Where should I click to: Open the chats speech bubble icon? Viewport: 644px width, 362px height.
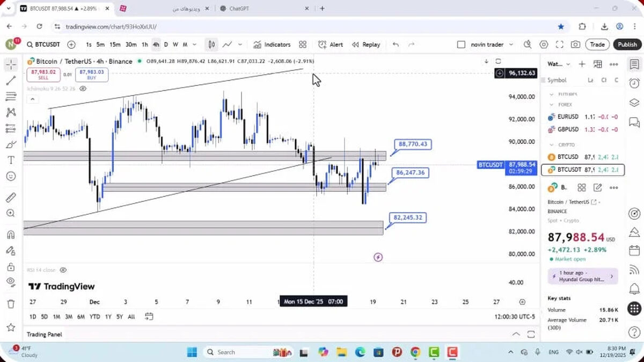coord(634,121)
